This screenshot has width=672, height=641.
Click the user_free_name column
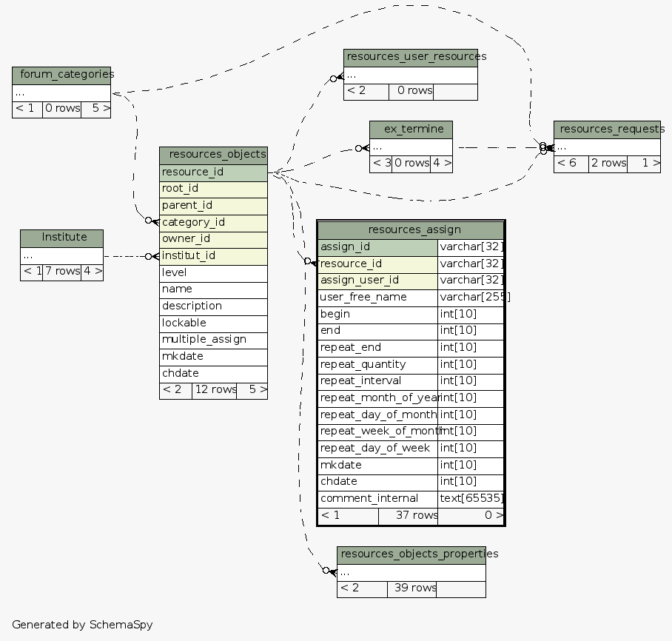(x=377, y=298)
